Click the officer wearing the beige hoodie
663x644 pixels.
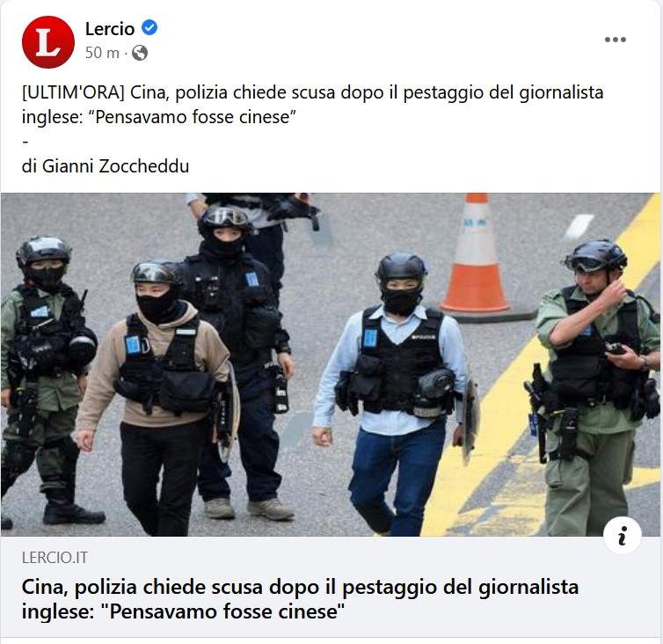(x=155, y=398)
